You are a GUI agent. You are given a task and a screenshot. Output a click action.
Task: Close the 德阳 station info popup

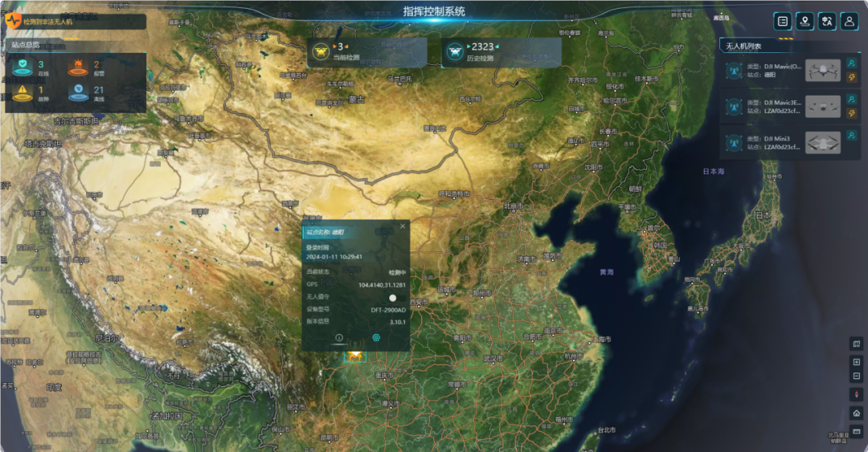point(403,226)
